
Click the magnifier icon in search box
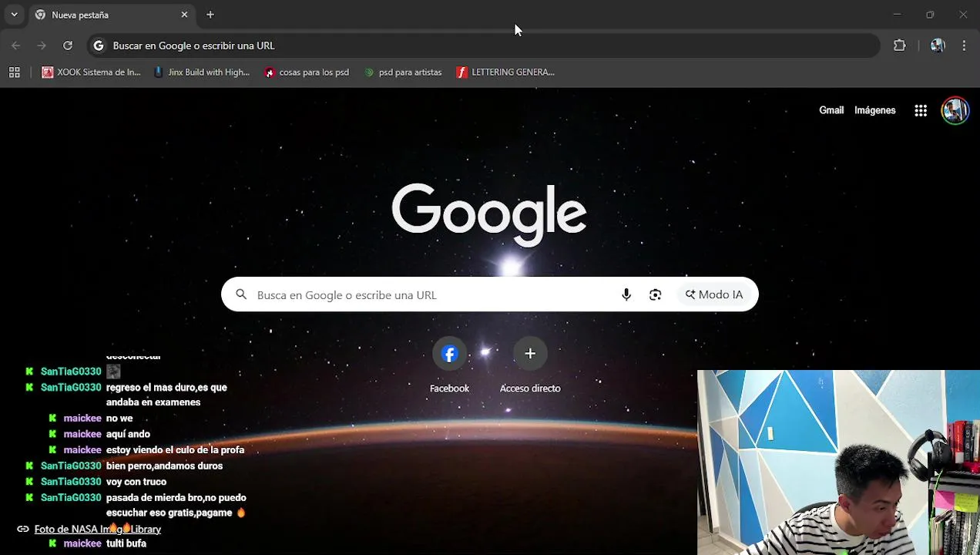(x=241, y=294)
